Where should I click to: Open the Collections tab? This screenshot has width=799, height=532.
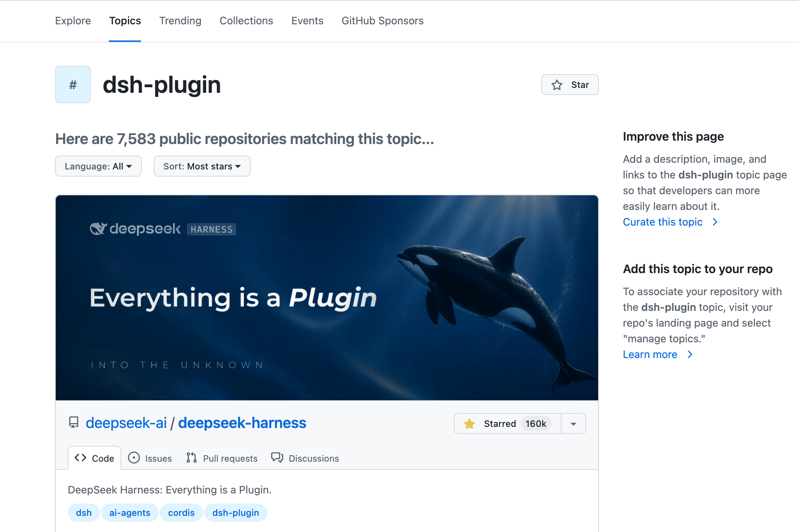(x=247, y=21)
